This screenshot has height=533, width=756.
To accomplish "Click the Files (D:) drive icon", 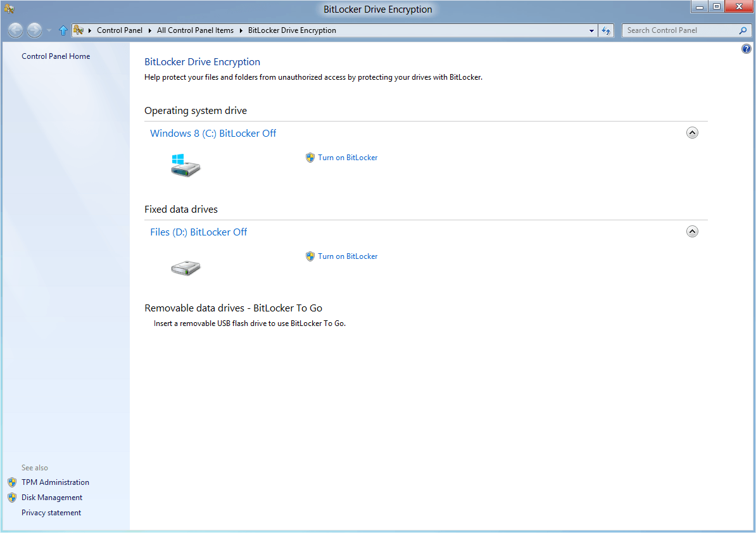I will 185,268.
